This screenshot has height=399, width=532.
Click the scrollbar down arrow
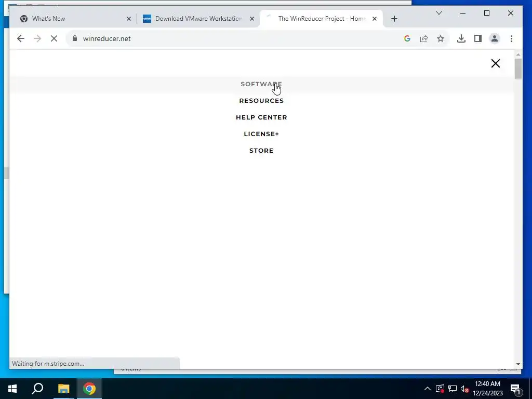pyautogui.click(x=518, y=364)
